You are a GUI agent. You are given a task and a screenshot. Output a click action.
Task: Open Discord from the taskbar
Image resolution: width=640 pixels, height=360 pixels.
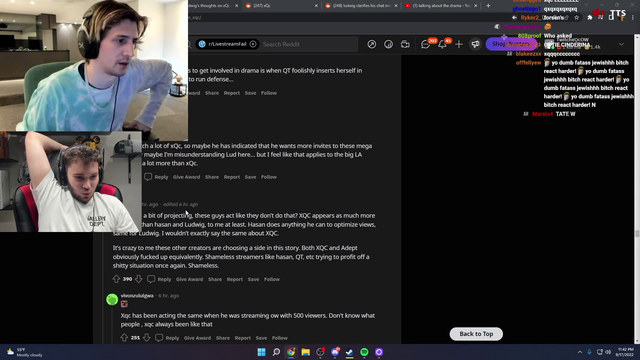point(335,352)
